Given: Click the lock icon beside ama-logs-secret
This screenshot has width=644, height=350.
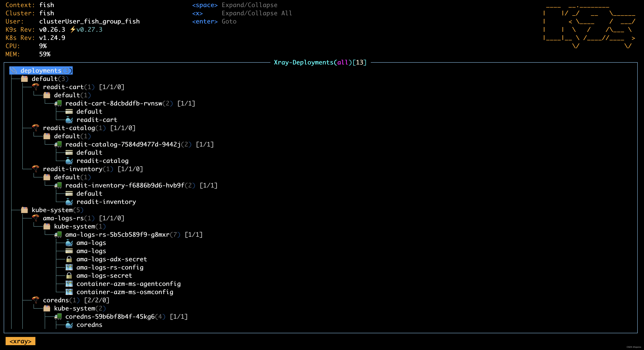Looking at the screenshot, I should tap(69, 275).
